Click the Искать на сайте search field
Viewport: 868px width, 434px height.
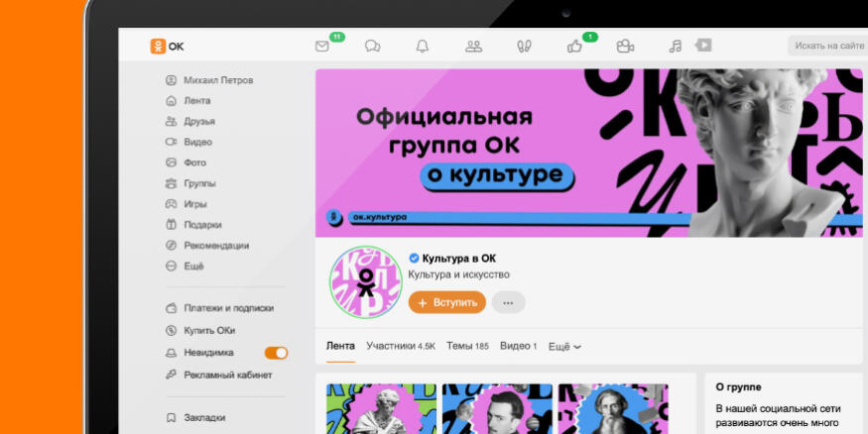tap(827, 46)
